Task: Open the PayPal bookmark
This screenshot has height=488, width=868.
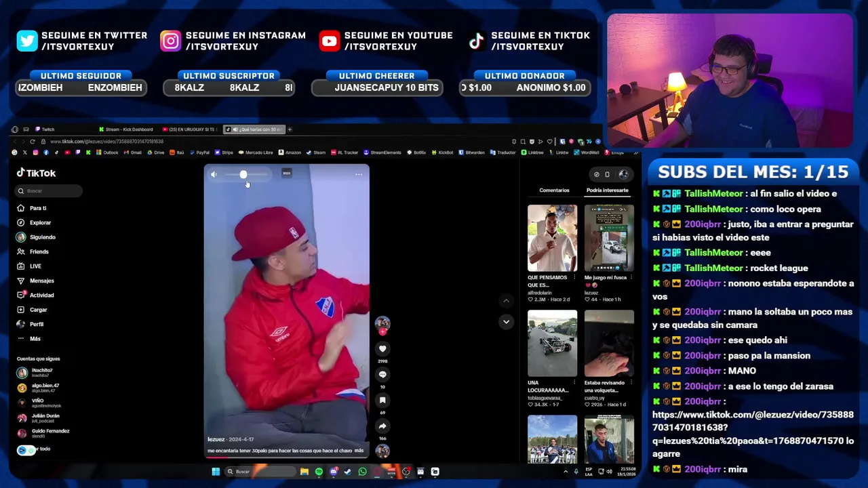Action: tap(199, 152)
